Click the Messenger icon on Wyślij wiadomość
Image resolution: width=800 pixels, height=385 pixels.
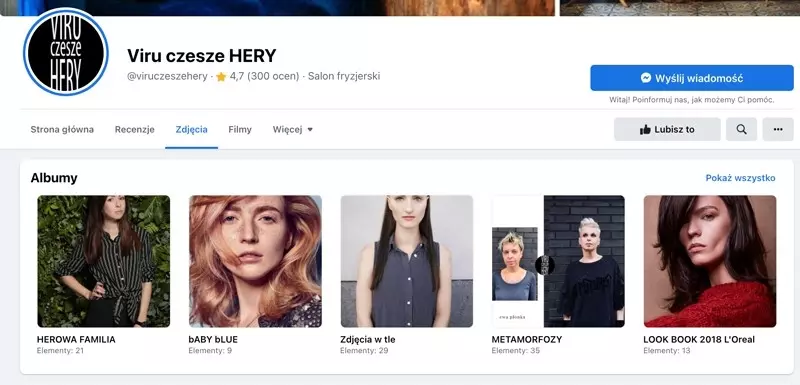click(645, 78)
